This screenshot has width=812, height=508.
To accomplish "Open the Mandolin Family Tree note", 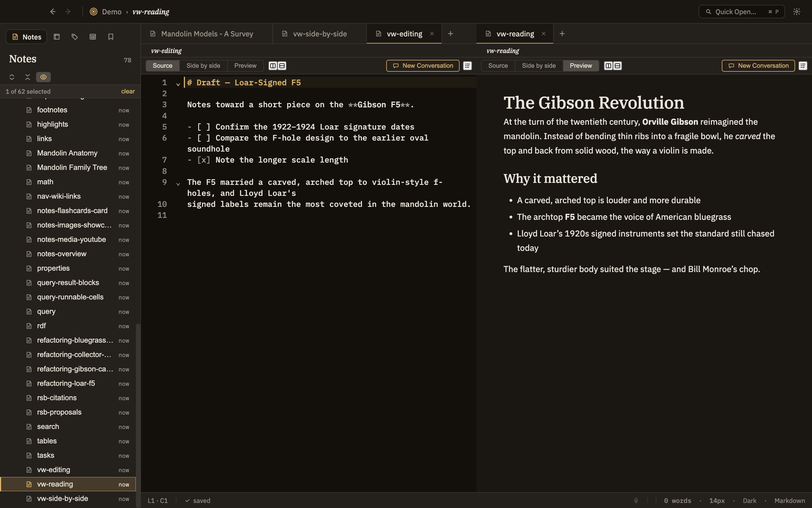I will (x=68, y=168).
